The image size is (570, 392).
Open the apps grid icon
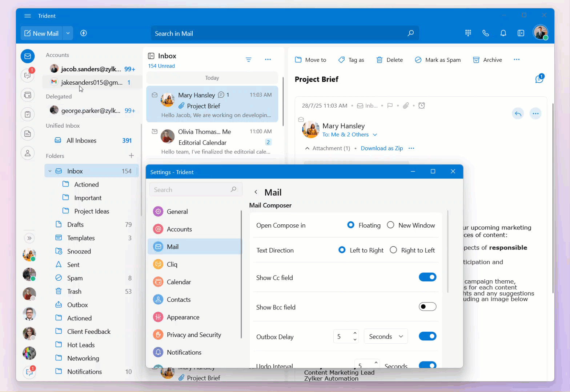(x=468, y=33)
